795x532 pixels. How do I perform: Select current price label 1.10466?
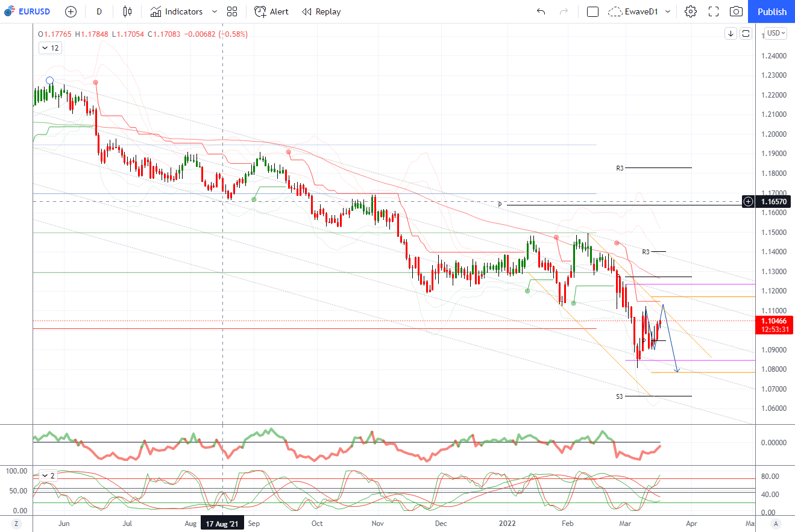click(x=775, y=321)
